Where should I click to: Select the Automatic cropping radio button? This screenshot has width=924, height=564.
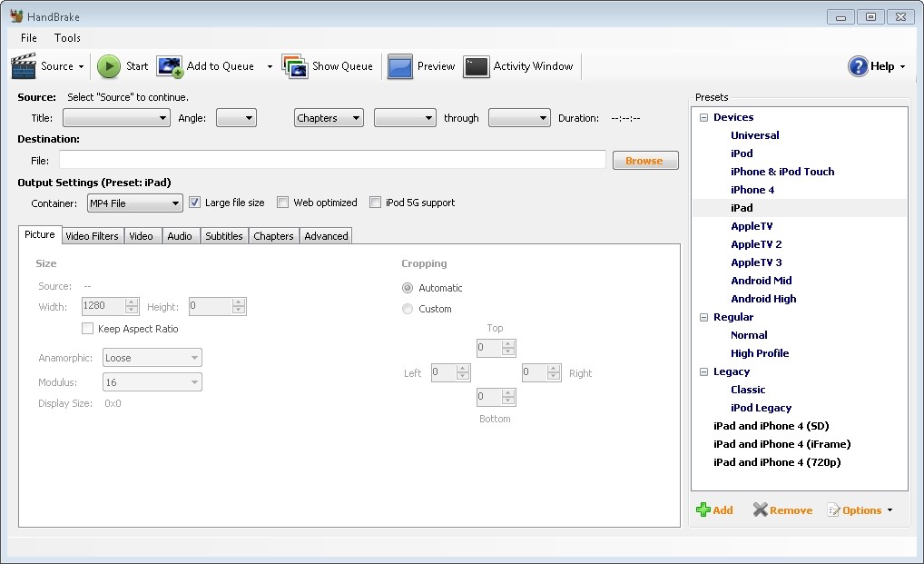tap(408, 288)
